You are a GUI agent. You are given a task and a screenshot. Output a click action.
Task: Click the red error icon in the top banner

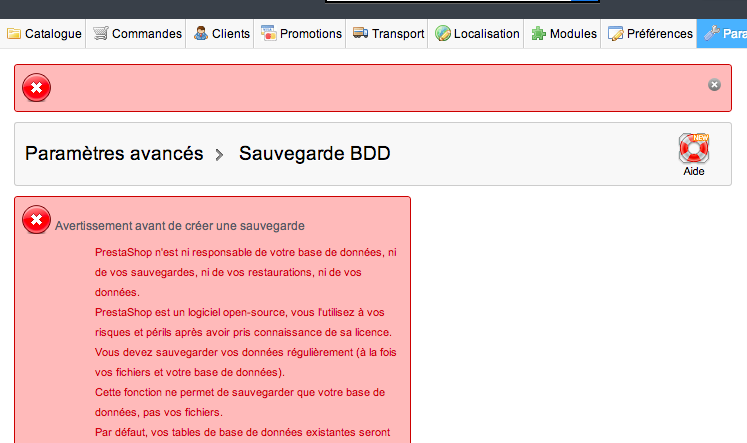tap(36, 88)
